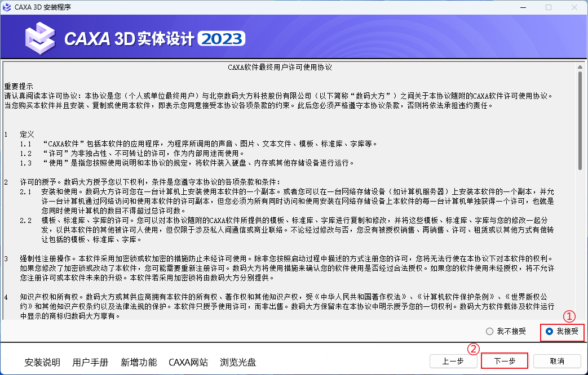Click the 2023 badge in the banner
The height and width of the screenshot is (375, 588).
click(x=222, y=39)
